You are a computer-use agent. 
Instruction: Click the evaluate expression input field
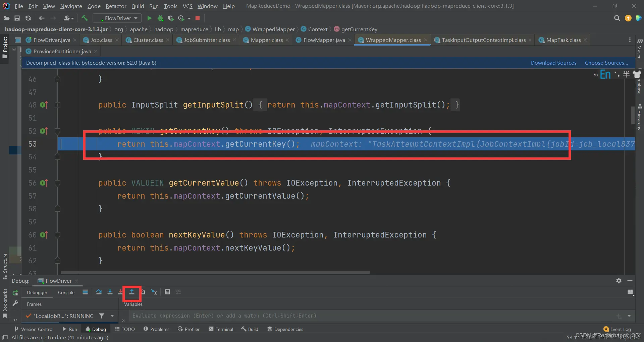coord(372,316)
